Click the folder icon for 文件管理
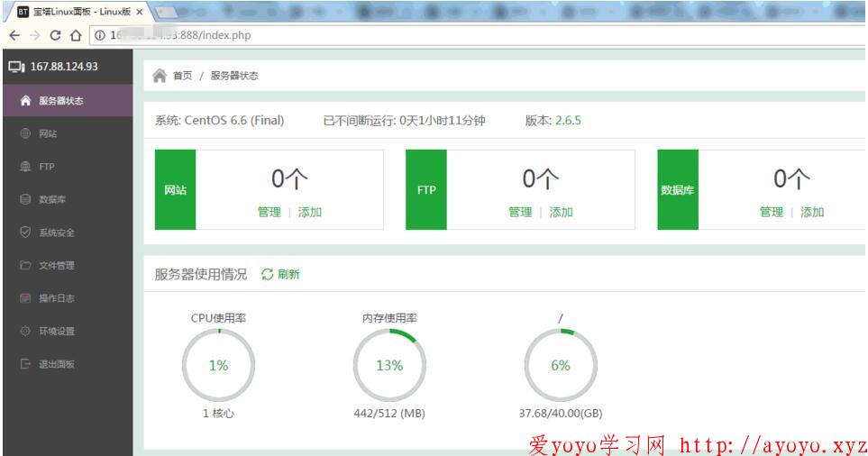The image size is (868, 456). click(x=25, y=265)
